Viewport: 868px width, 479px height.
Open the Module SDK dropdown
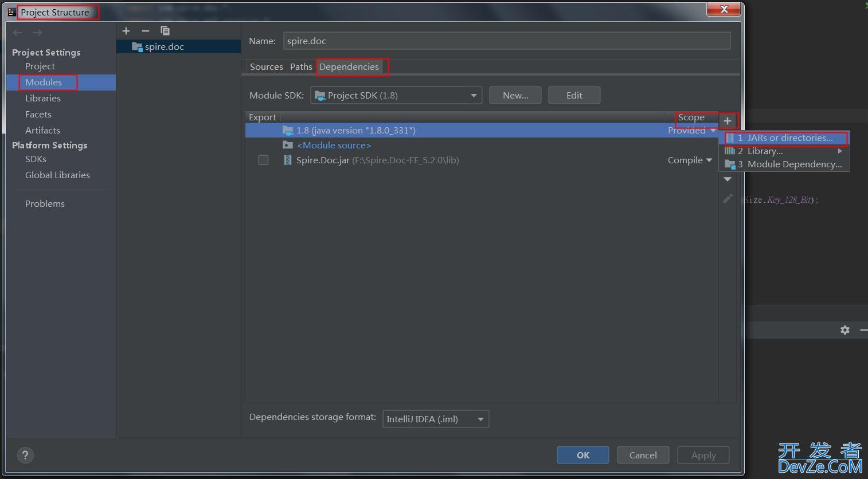(396, 96)
